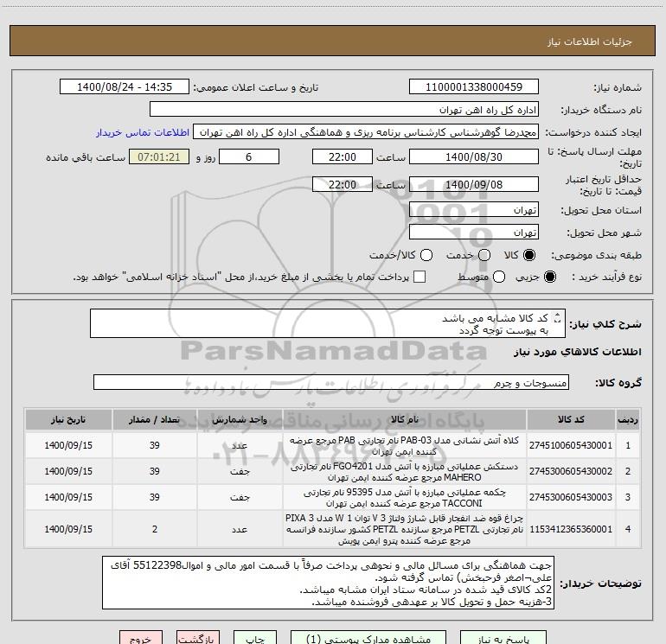666x644 pixels.
Task: Click the scroll arrows of شرح کلی نیاز box
Action: 557,317
